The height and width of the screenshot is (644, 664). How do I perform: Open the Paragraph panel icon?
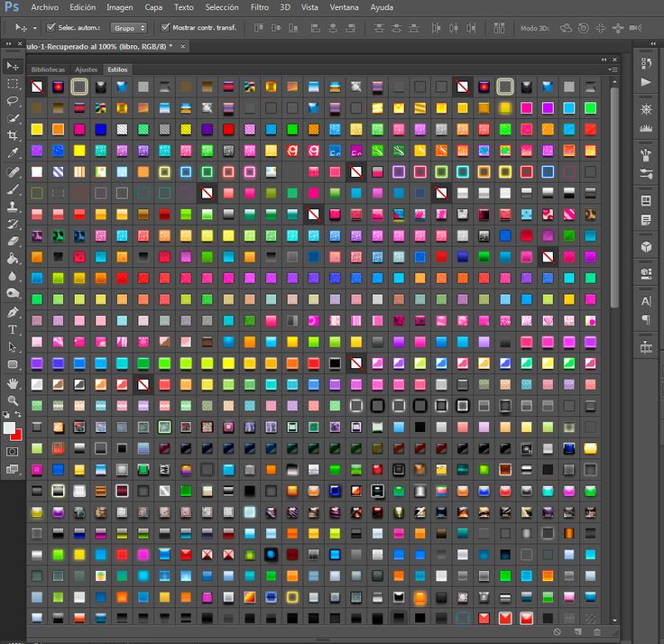[646, 319]
